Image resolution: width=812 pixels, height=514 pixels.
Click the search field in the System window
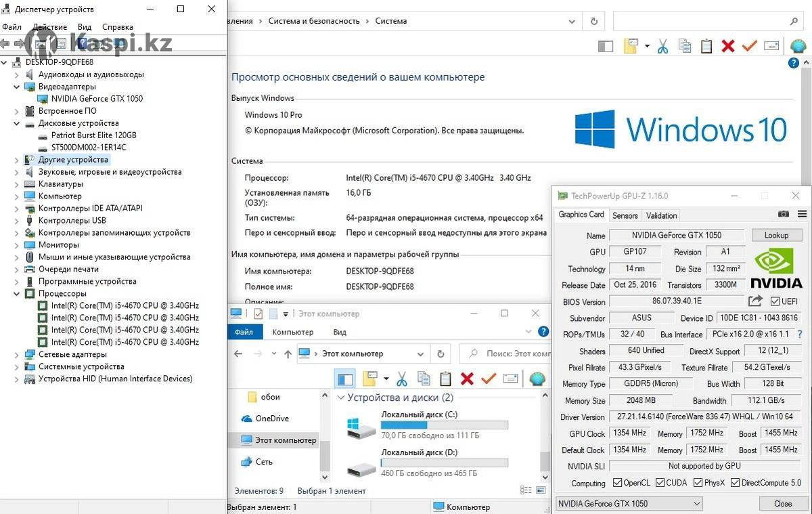707,21
